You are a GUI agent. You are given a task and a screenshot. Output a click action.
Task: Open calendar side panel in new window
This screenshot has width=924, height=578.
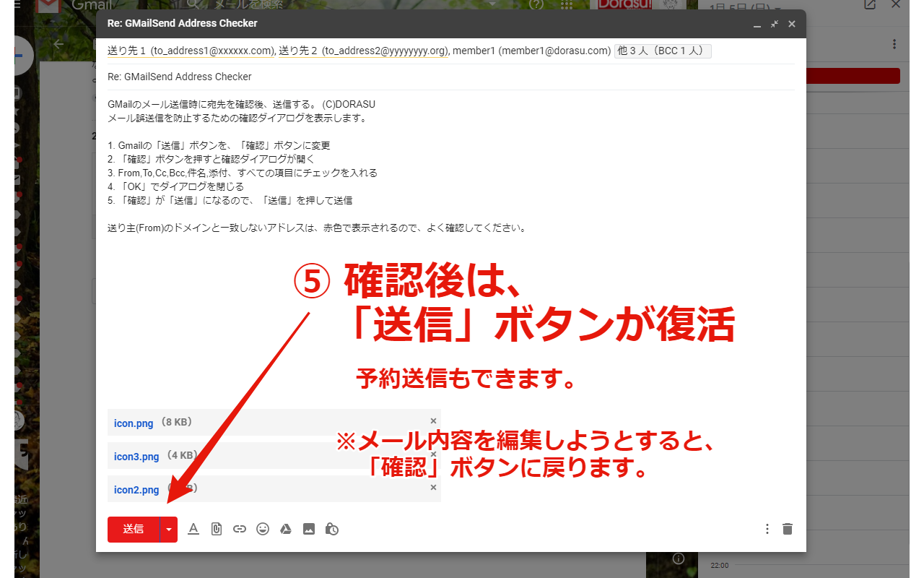pyautogui.click(x=870, y=5)
